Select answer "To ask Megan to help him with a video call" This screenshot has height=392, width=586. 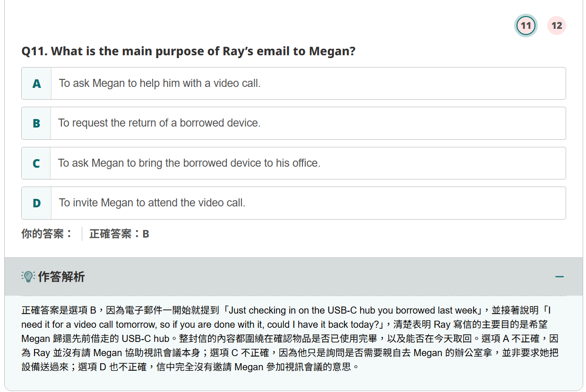pyautogui.click(x=160, y=84)
